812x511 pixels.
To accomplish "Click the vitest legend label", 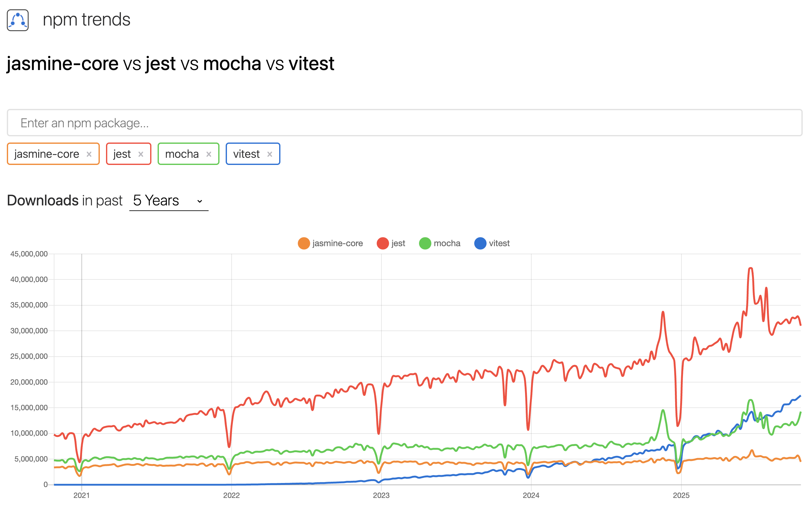I will [x=499, y=243].
